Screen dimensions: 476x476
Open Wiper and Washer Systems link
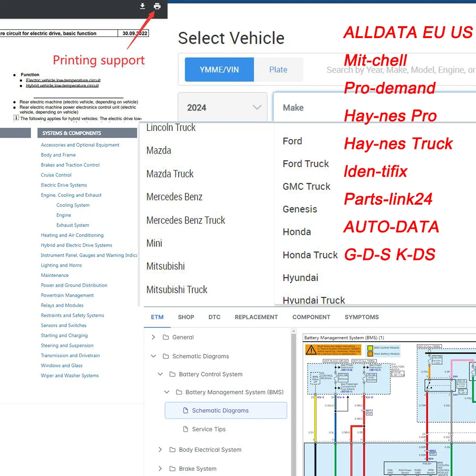tap(70, 375)
